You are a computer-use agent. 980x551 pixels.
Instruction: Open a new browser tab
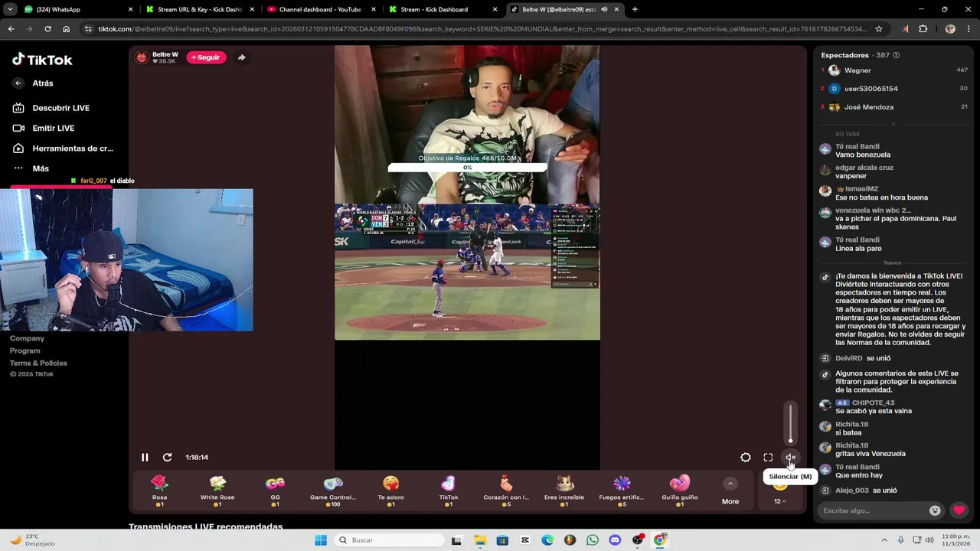tap(635, 9)
